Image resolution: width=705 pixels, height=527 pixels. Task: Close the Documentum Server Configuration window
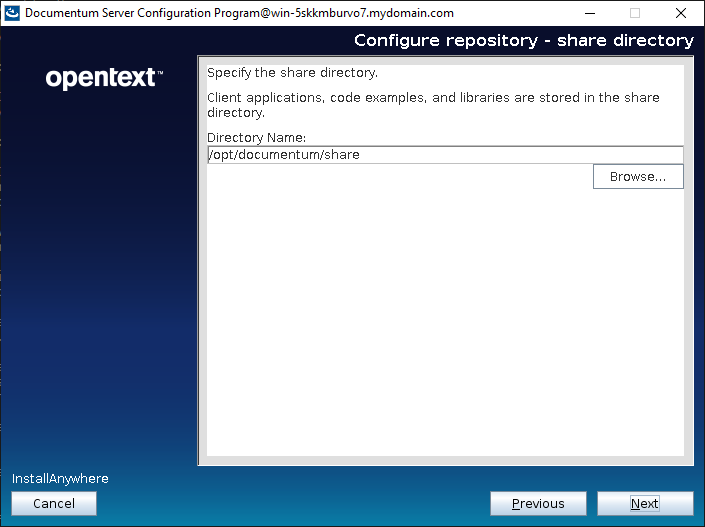(681, 13)
